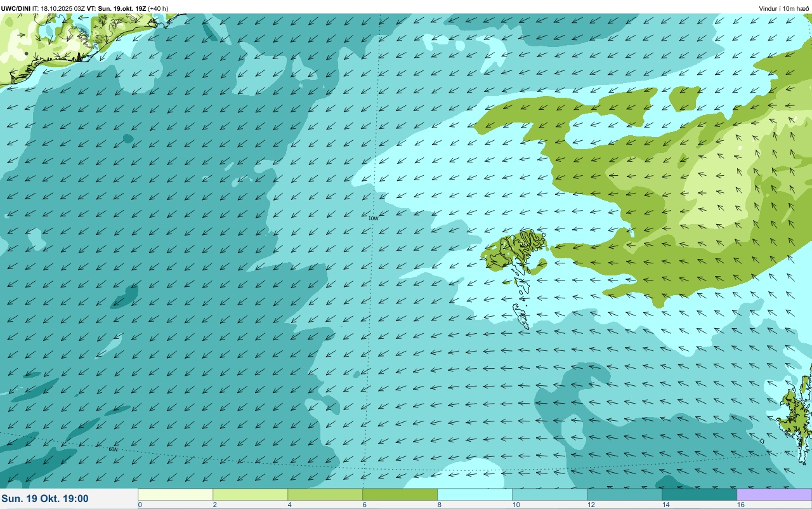
Task: Click the '10W' longitude label
Action: pyautogui.click(x=373, y=218)
